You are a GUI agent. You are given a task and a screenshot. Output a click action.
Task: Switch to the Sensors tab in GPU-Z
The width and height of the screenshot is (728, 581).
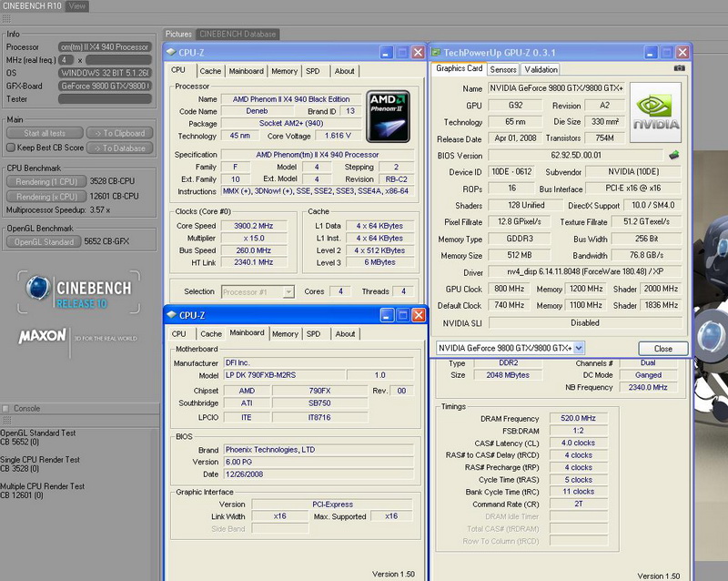[x=503, y=69]
